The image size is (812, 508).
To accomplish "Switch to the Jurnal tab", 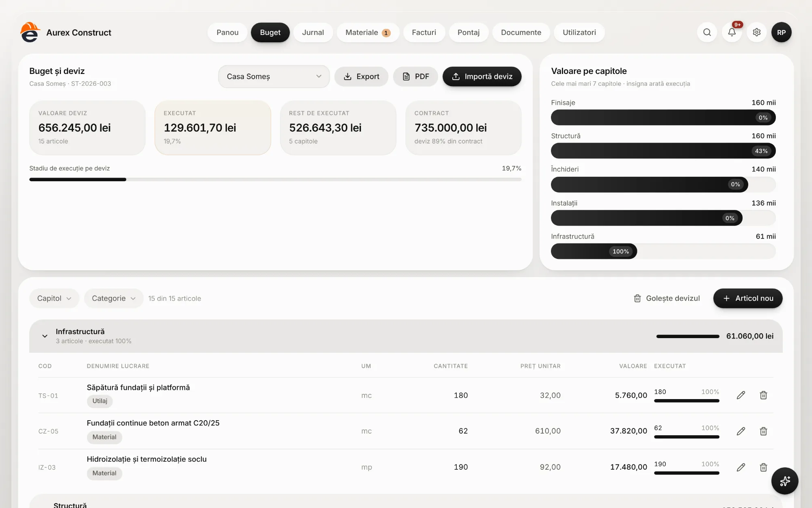I will (x=313, y=33).
